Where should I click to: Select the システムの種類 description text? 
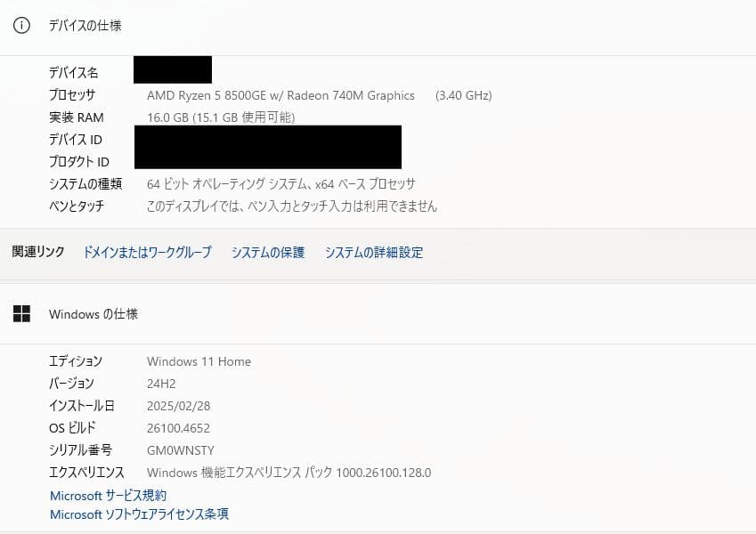[x=285, y=183]
